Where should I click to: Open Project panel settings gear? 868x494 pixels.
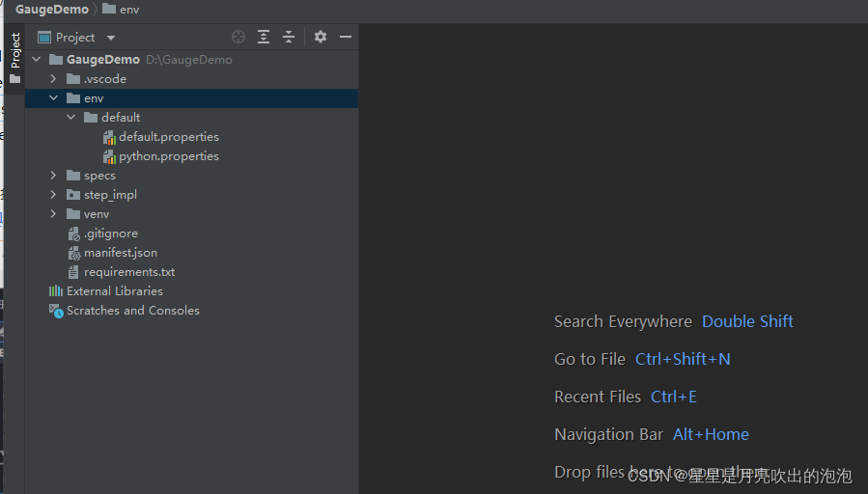point(320,37)
